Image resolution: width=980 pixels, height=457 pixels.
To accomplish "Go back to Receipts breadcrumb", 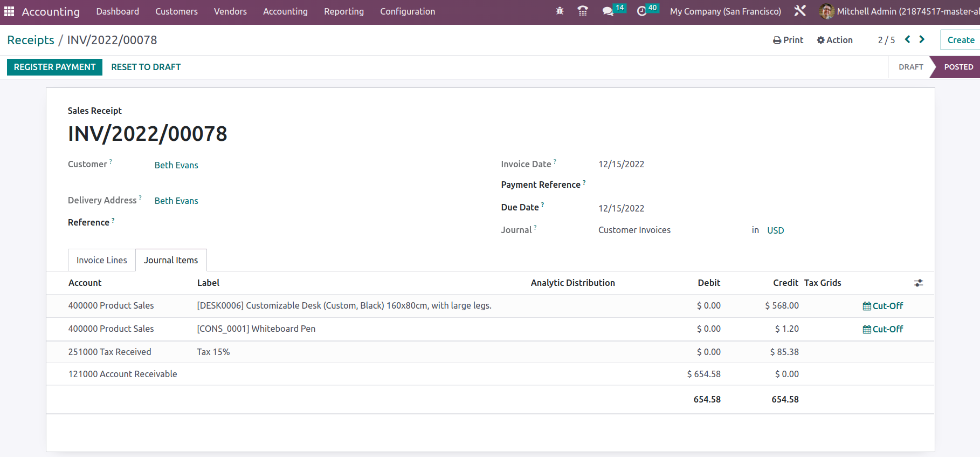I will 31,40.
